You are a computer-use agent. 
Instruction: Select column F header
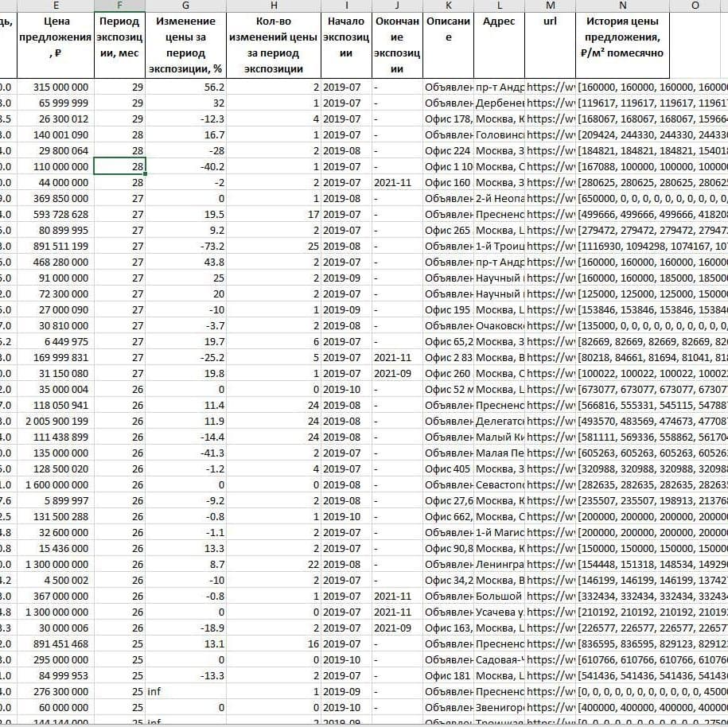pyautogui.click(x=120, y=6)
